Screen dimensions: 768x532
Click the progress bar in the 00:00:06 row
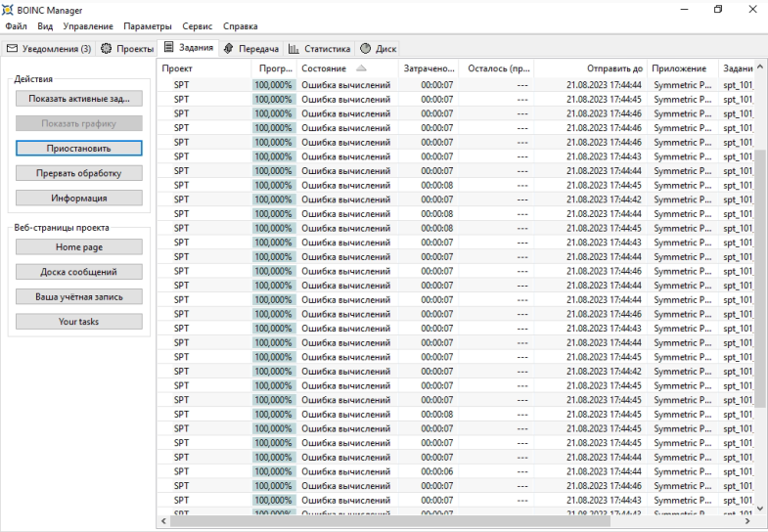(274, 471)
